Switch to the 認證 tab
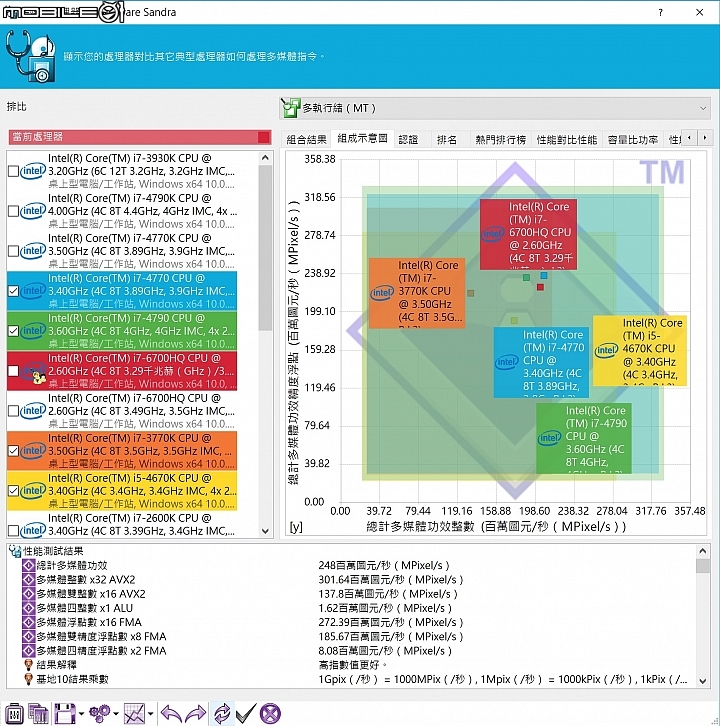The height and width of the screenshot is (726, 720). (x=408, y=139)
